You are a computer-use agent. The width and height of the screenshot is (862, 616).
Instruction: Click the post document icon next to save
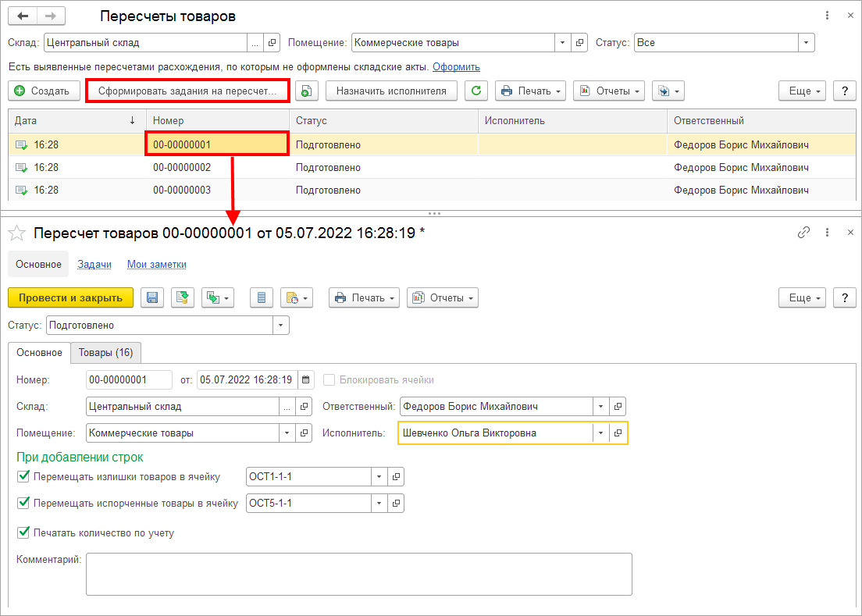point(183,297)
